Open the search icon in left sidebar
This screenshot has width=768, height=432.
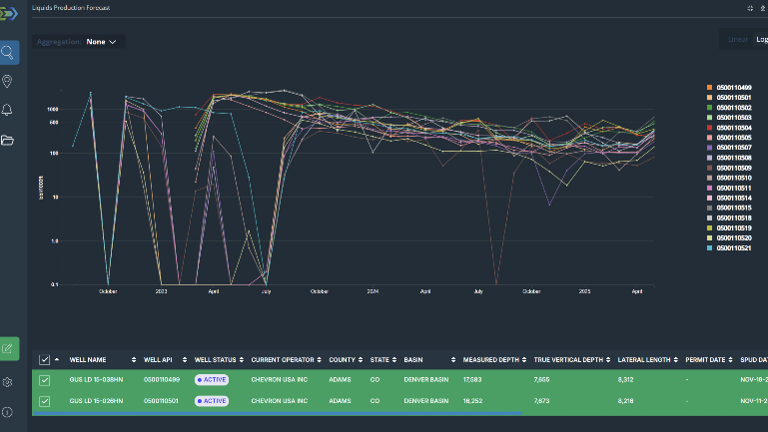click(9, 53)
